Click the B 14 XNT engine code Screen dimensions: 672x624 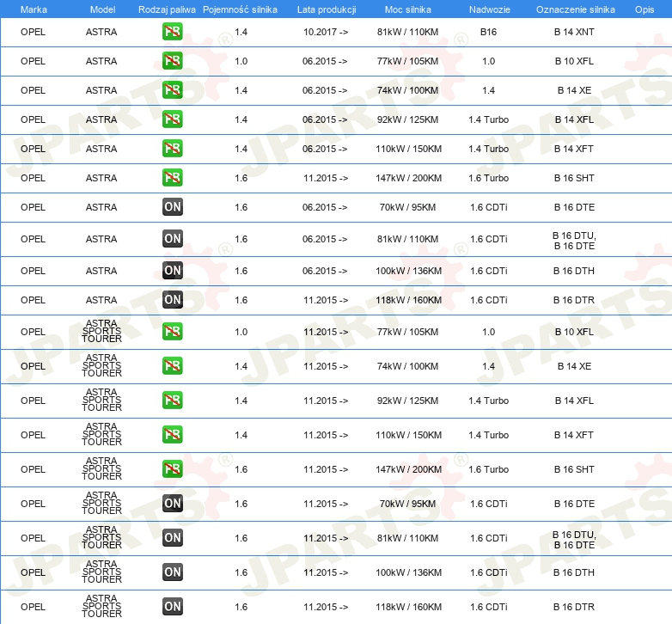[574, 33]
